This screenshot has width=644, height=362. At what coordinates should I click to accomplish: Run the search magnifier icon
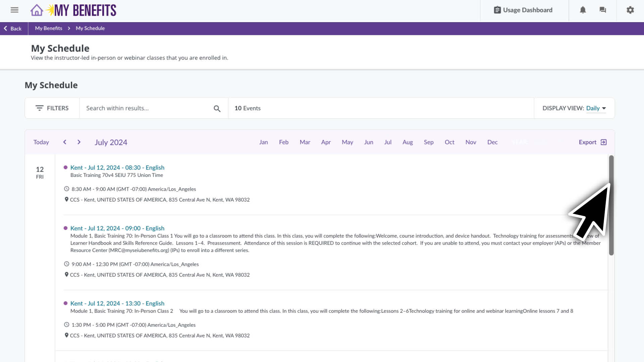(217, 108)
